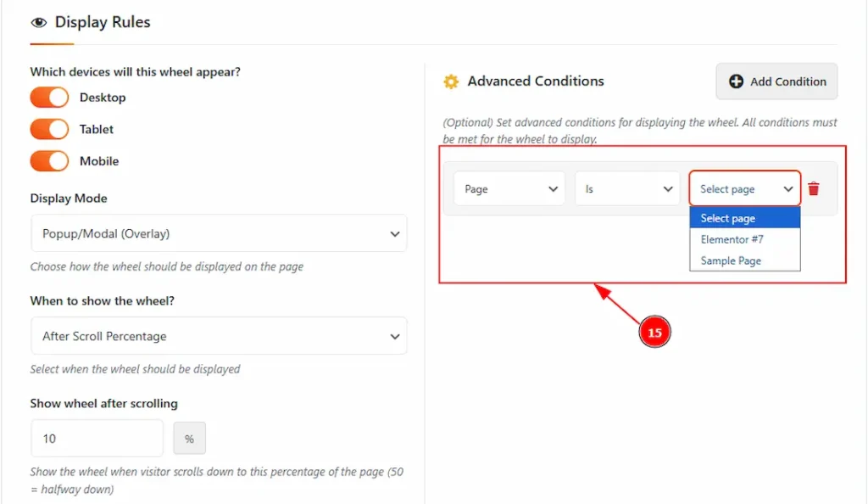Choose Sample Page from the page list
Viewport: 868px width, 504px height.
point(732,260)
